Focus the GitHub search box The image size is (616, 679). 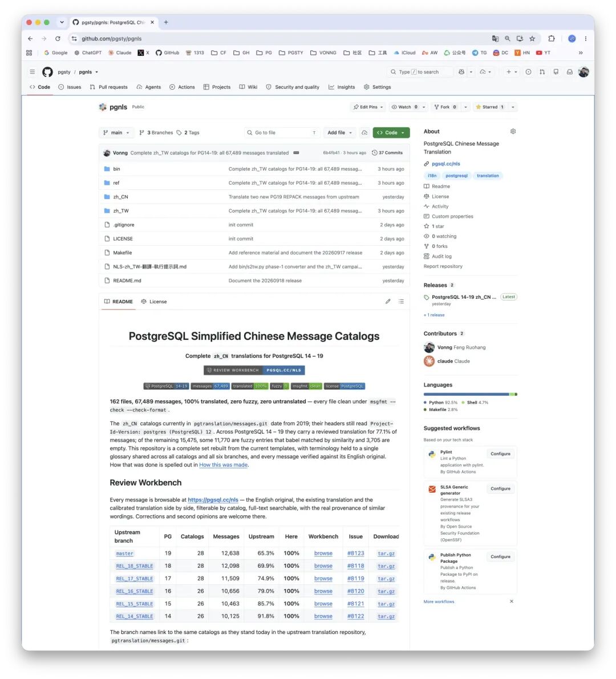419,72
